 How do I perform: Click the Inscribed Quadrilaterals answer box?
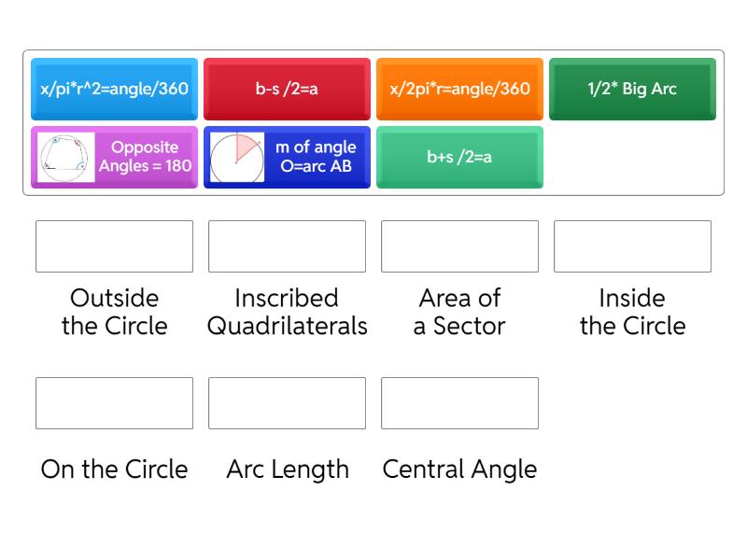click(287, 246)
